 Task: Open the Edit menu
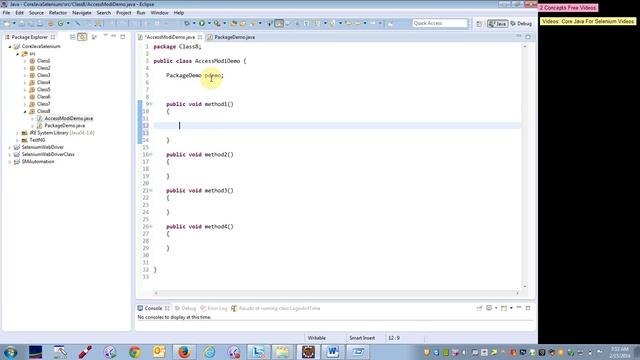coord(19,13)
